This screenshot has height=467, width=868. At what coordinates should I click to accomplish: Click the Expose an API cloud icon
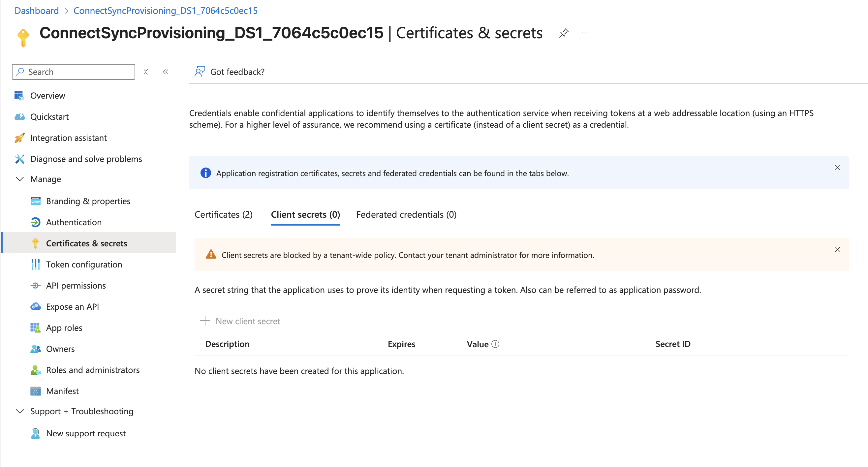click(35, 307)
